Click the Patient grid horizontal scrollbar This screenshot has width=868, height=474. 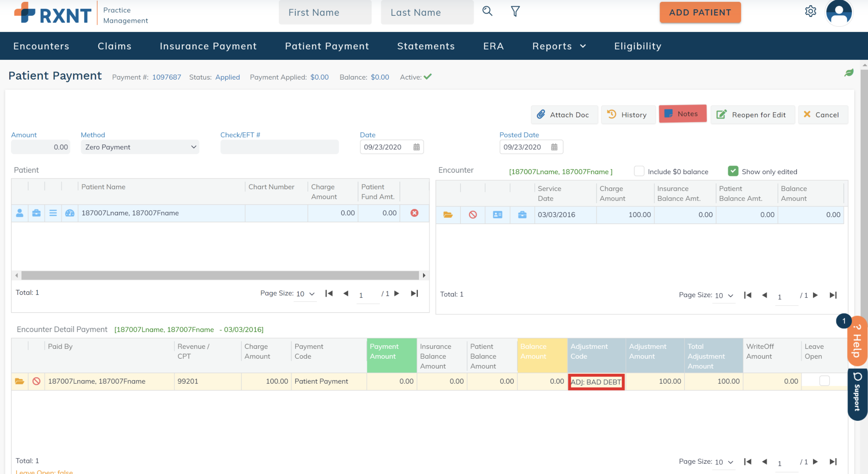pyautogui.click(x=220, y=275)
